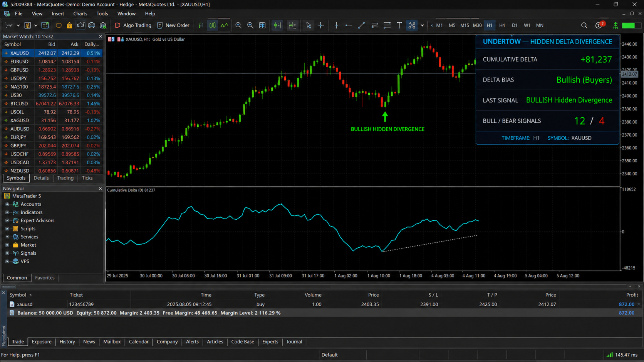Expand the Accounts tree node
The image size is (644, 362).
(x=7, y=204)
